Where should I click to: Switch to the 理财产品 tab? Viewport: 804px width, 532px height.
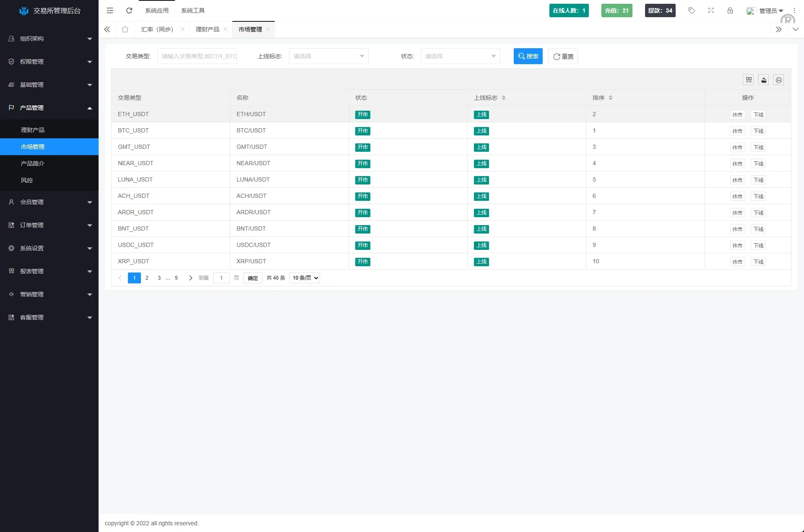[207, 29]
